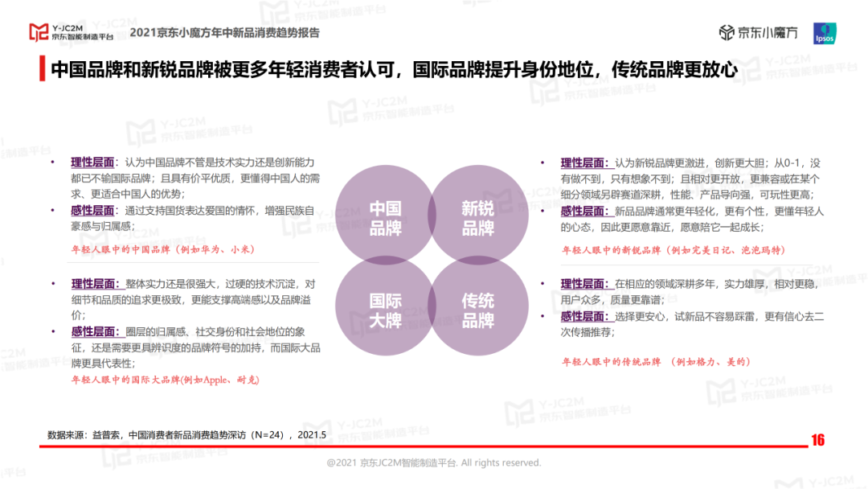Click 年轻人眼中的新锐品牌 red caption
The width and height of the screenshot is (868, 489).
tap(674, 250)
